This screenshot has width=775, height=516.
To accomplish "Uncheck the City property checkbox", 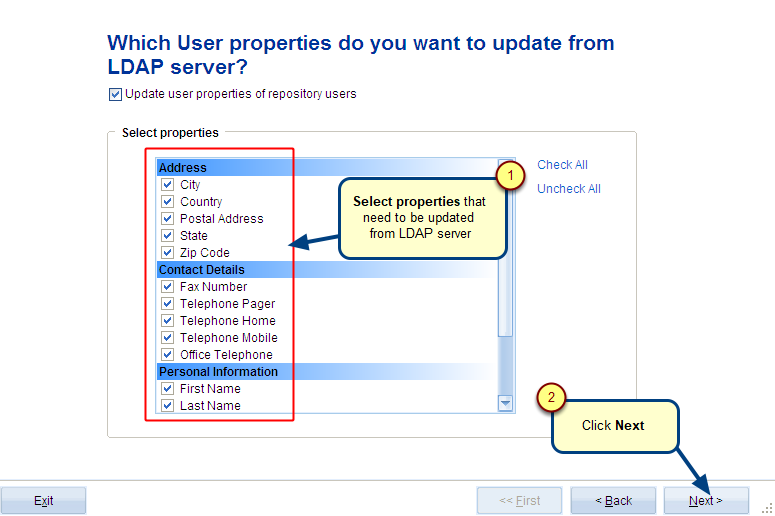I will pyautogui.click(x=168, y=185).
